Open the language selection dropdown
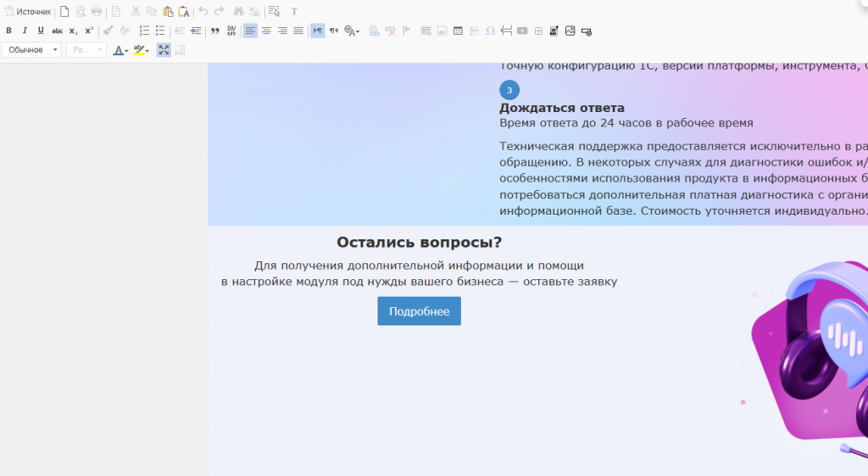Viewport: 868px width, 476px height. [352, 31]
